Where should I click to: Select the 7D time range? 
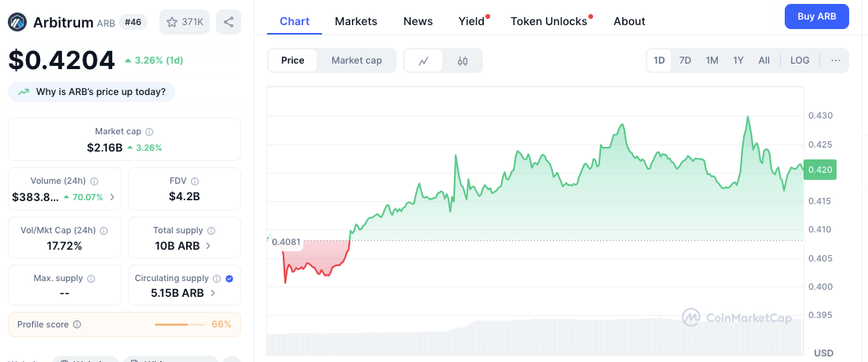[x=685, y=60]
